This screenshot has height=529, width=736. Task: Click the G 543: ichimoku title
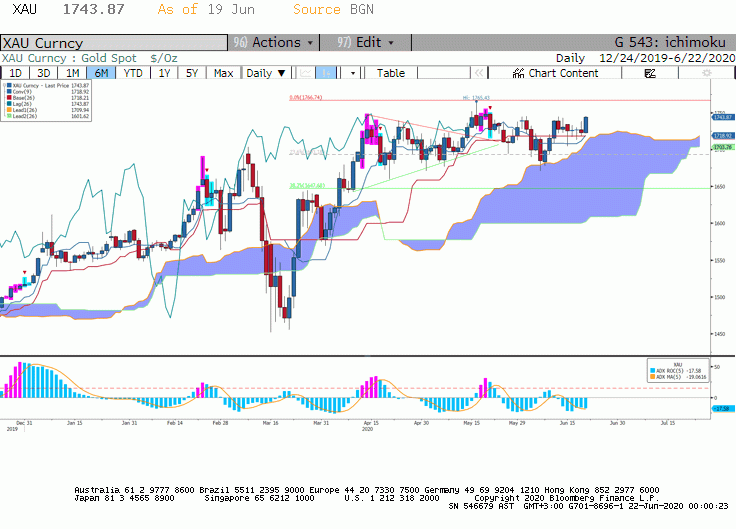tap(670, 42)
